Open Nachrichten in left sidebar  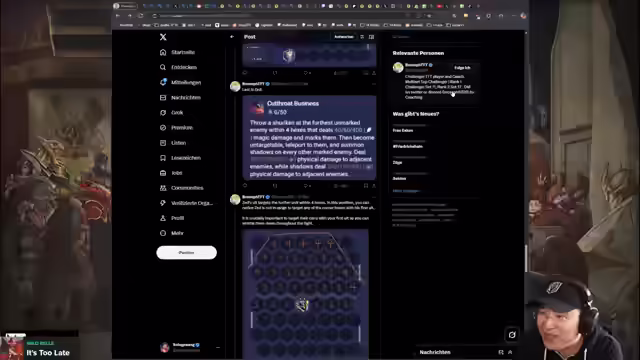(180, 98)
